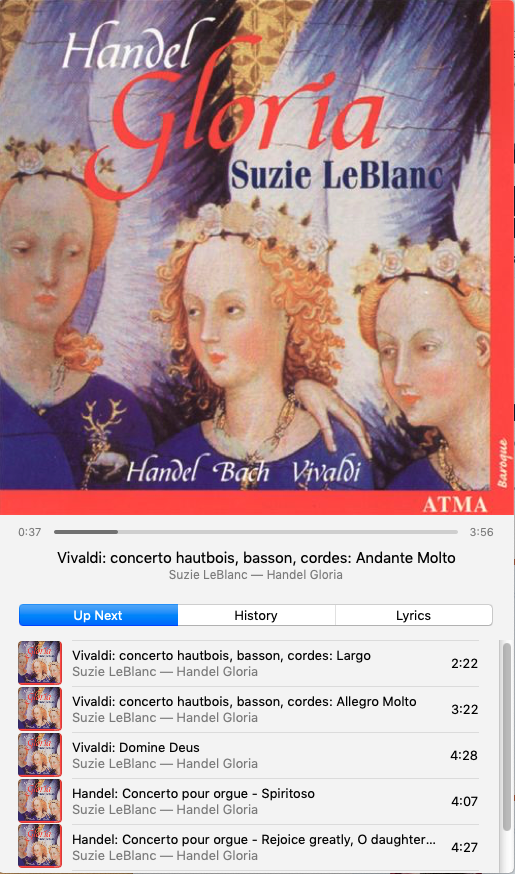This screenshot has height=874, width=515.
Task: Click the artist line under the Andante Molto title
Action: click(x=256, y=575)
